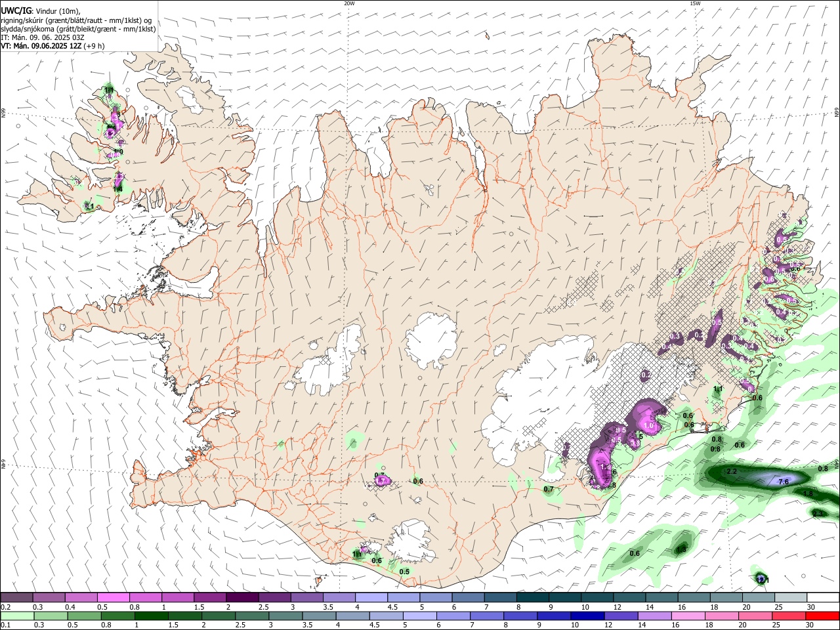The image size is (840, 630).
Task: Click the "20W" longitude label
Action: coord(349,3)
